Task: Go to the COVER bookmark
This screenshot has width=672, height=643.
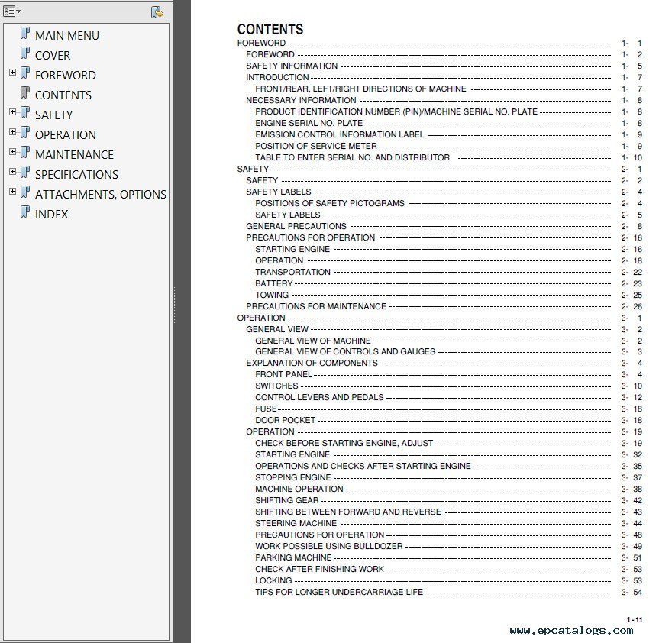Action: pyautogui.click(x=53, y=56)
